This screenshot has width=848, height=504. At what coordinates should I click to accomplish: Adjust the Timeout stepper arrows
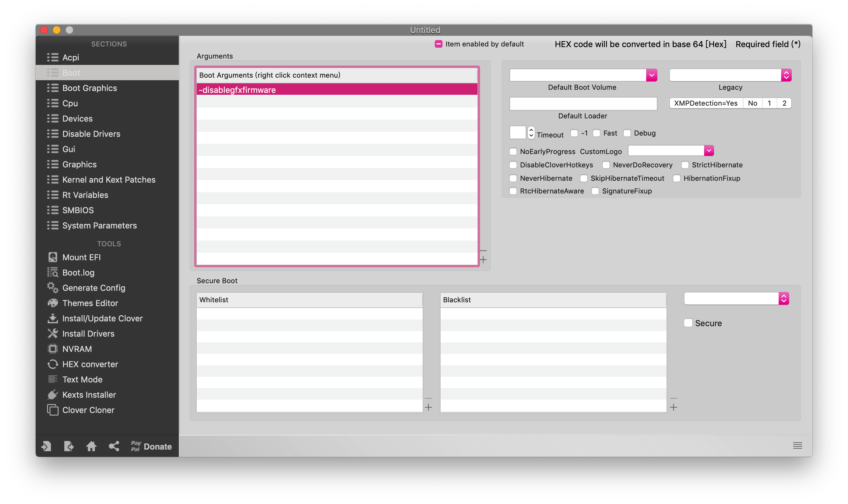531,132
